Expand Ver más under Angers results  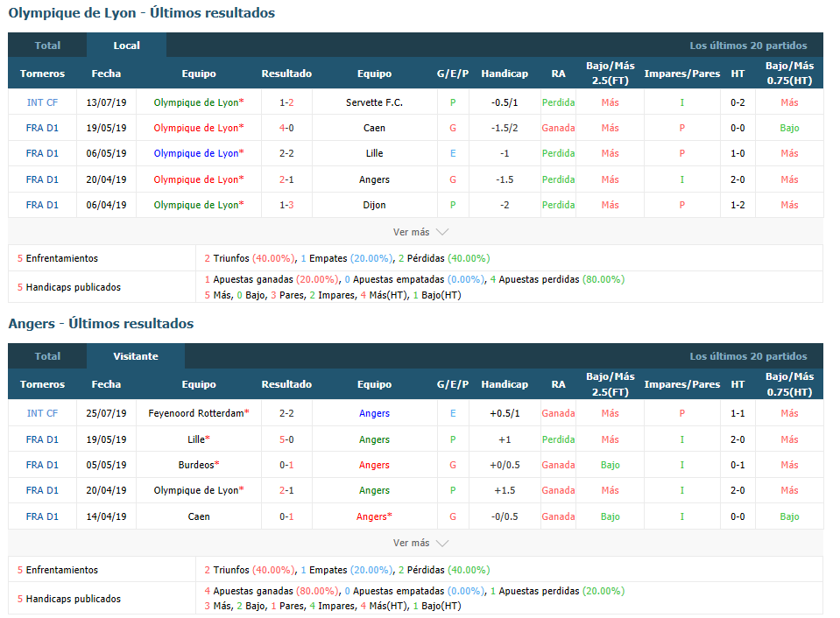[x=411, y=543]
